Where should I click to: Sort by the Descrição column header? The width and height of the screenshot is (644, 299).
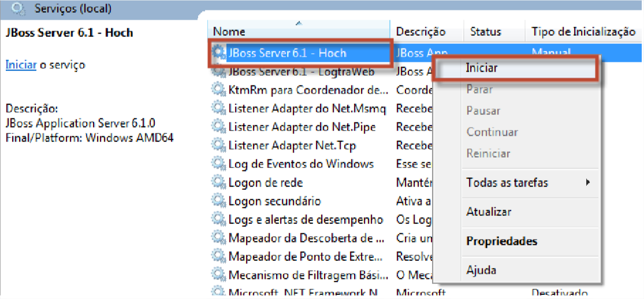tap(427, 32)
